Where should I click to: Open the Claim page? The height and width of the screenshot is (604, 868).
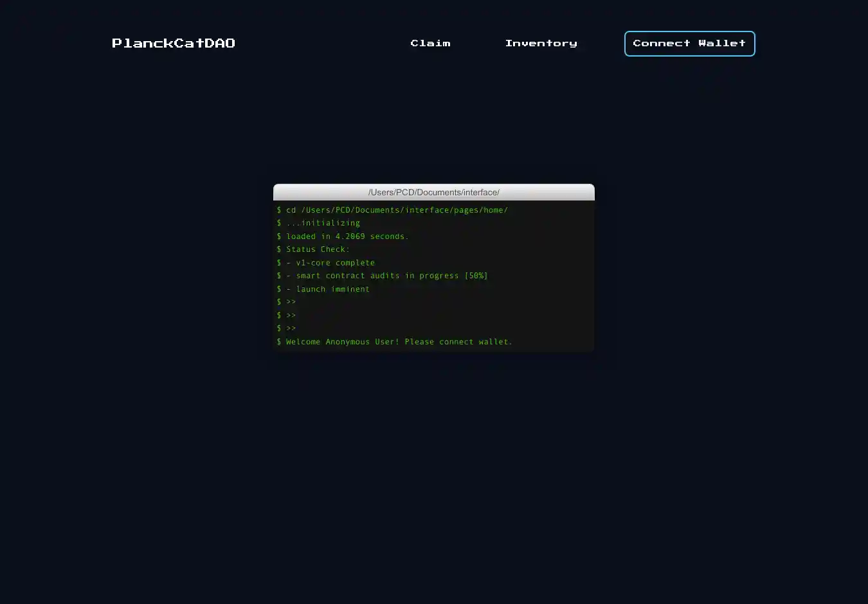coord(430,43)
